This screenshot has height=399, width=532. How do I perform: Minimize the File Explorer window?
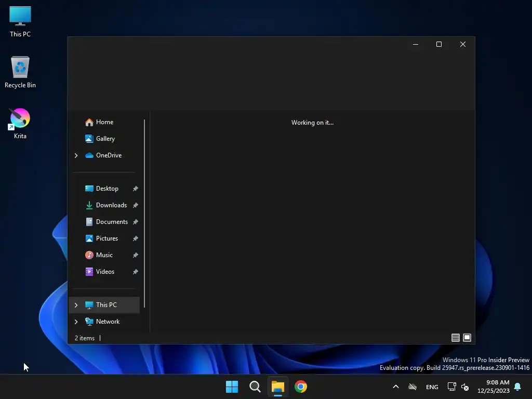point(415,45)
